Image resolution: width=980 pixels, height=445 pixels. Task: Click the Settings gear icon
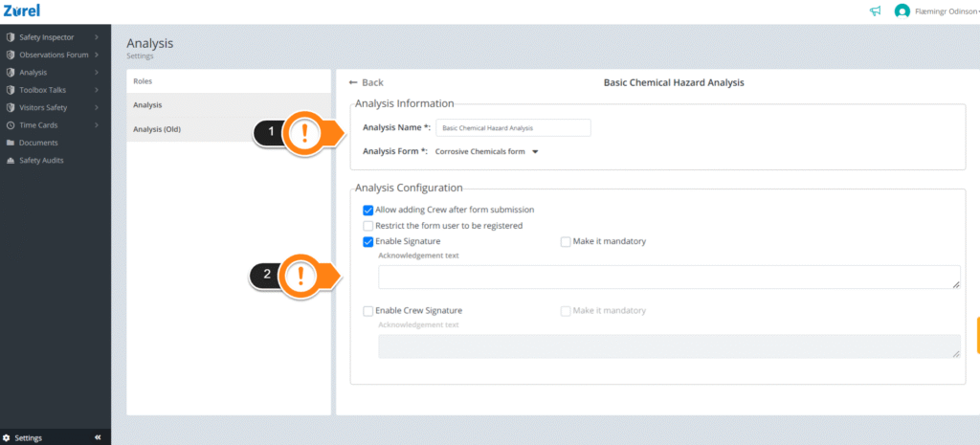pos(7,438)
